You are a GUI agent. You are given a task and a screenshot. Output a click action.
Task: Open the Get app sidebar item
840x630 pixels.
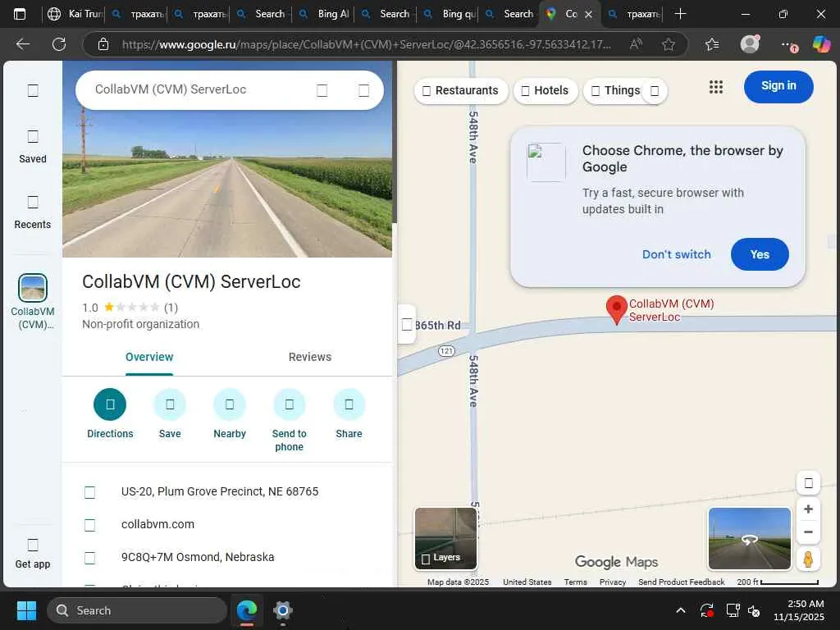(33, 554)
